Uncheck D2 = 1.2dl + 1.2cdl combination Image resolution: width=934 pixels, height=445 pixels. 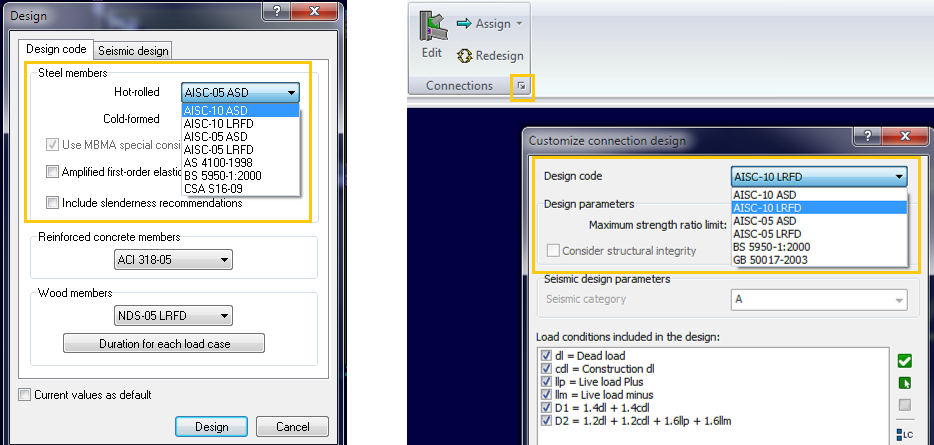(x=547, y=421)
